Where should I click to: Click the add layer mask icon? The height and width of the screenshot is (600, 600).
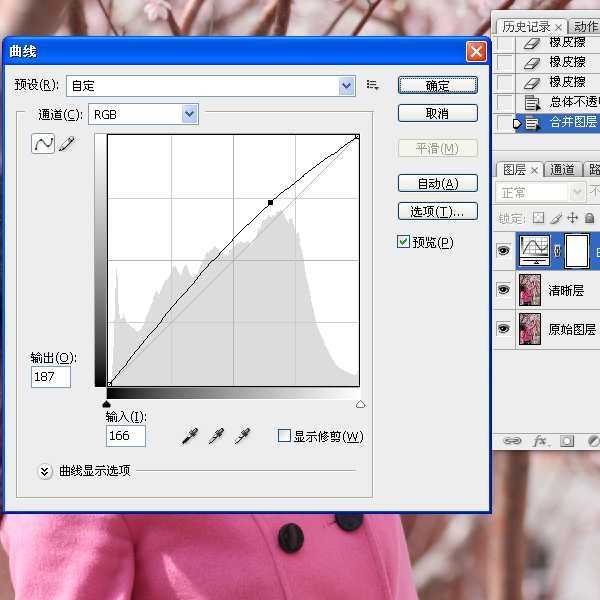(567, 440)
